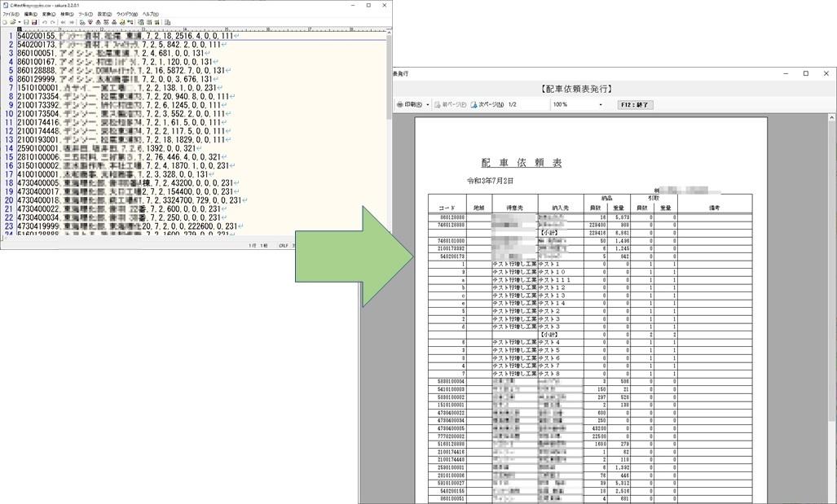
Task: Click the save icon in Sakura editor
Action: click(x=25, y=22)
